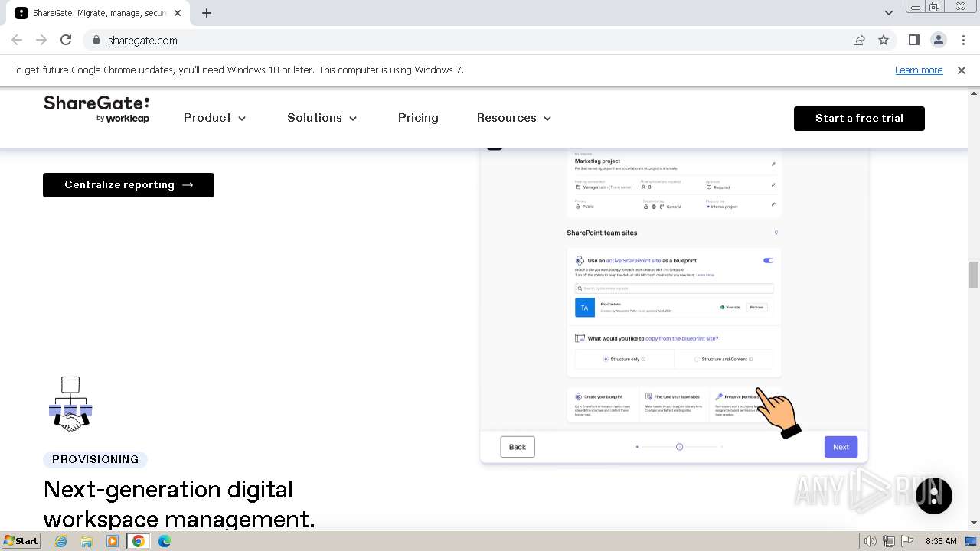This screenshot has width=980, height=551.
Task: Click the scrollbar down arrow
Action: [x=973, y=523]
